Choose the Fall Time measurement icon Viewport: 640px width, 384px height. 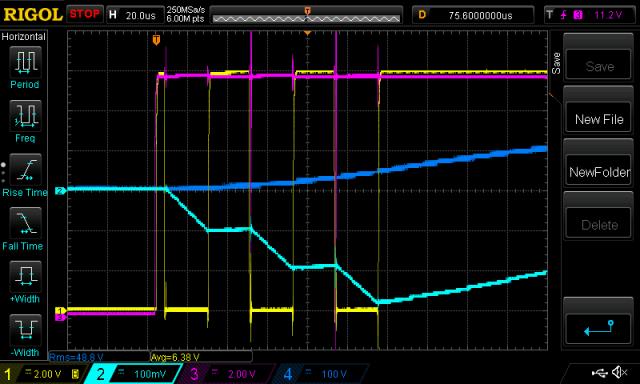[x=25, y=223]
